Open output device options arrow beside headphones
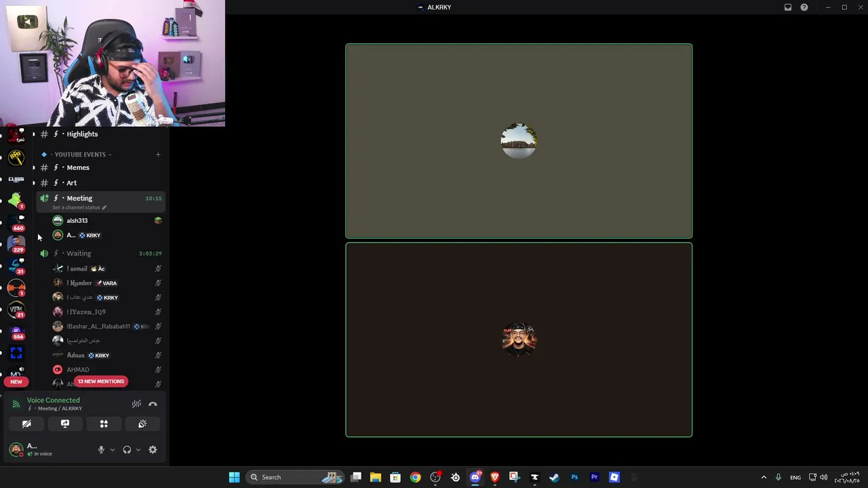868x488 pixels. (138, 449)
